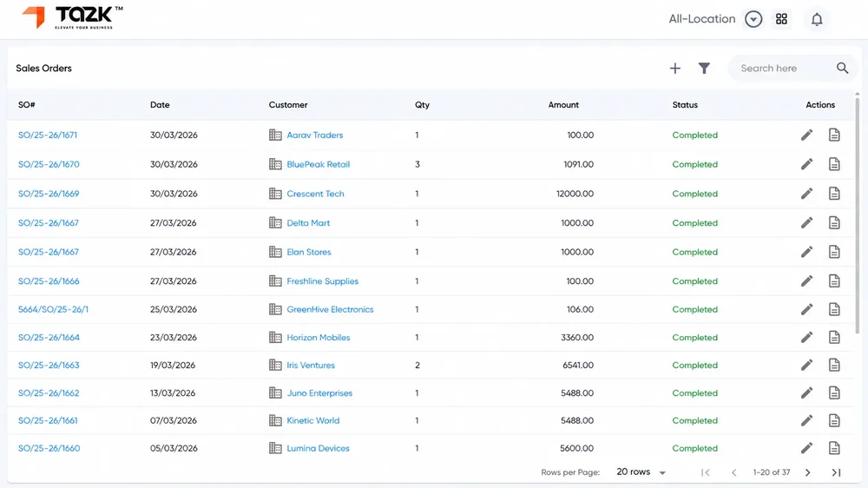Open customer Lumina Devices
Image resolution: width=868 pixels, height=488 pixels.
point(318,448)
